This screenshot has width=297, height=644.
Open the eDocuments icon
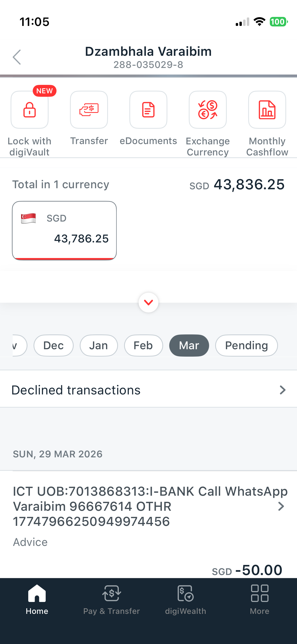148,110
